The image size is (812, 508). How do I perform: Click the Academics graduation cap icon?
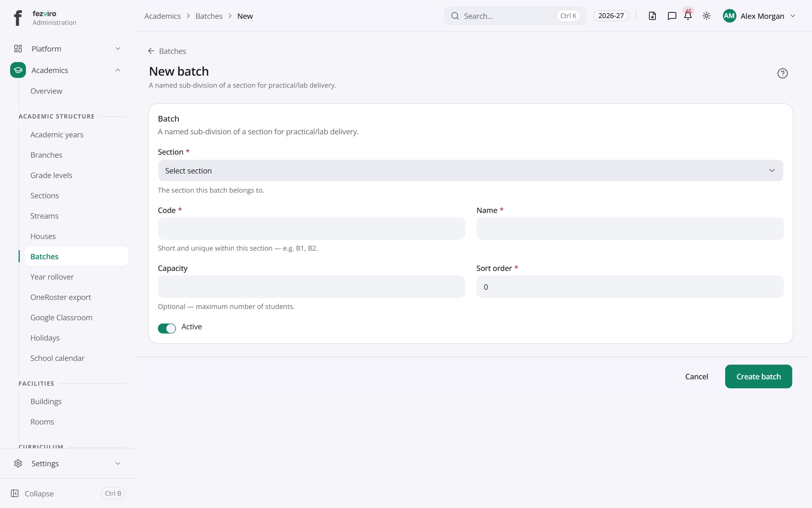pyautogui.click(x=18, y=70)
